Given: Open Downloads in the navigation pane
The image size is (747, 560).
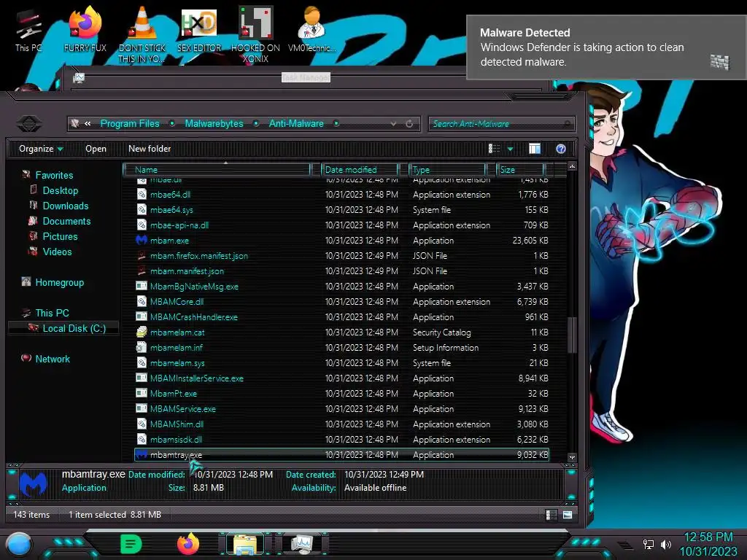Looking at the screenshot, I should [65, 206].
